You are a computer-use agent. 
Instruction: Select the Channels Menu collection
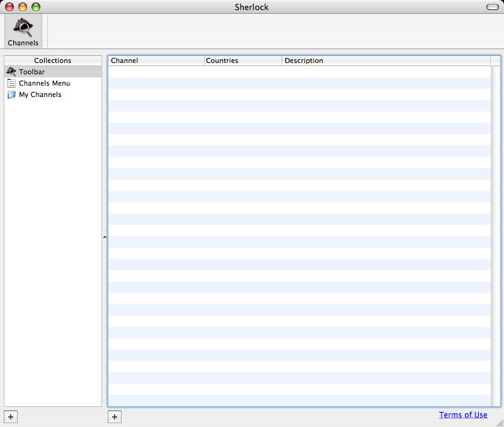pyautogui.click(x=53, y=83)
